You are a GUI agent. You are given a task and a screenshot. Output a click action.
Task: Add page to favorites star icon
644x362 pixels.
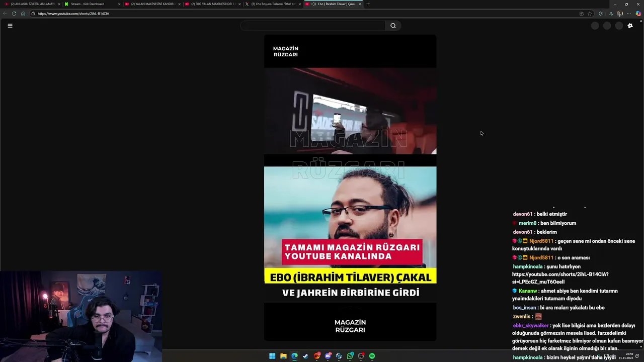[590, 14]
